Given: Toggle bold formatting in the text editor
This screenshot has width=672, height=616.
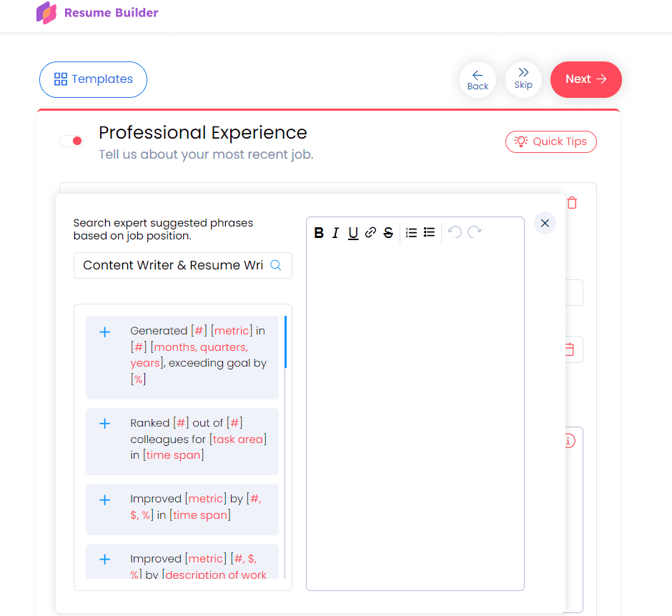Looking at the screenshot, I should pyautogui.click(x=319, y=232).
